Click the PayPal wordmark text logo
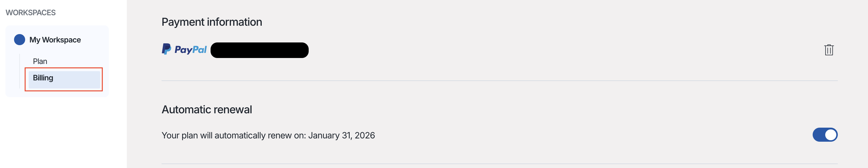868x168 pixels. click(x=191, y=50)
